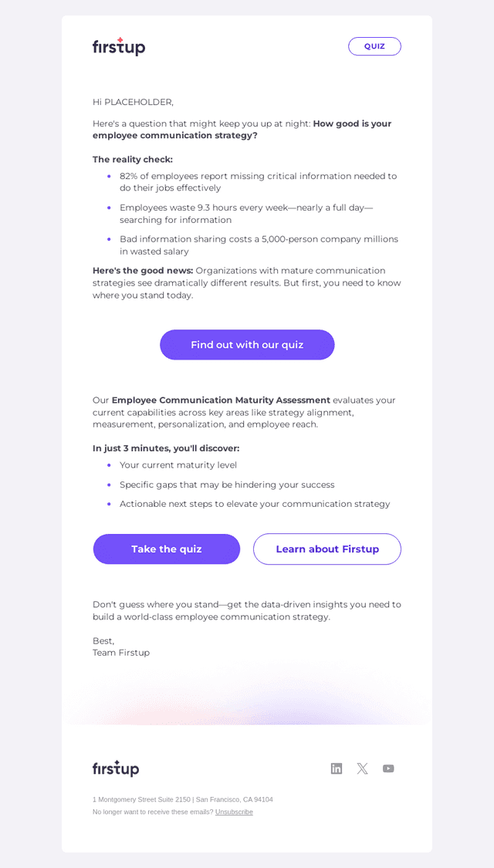The height and width of the screenshot is (868, 494).
Task: Click the bold "How good is your employee communication strategy?" text
Action: 242,130
